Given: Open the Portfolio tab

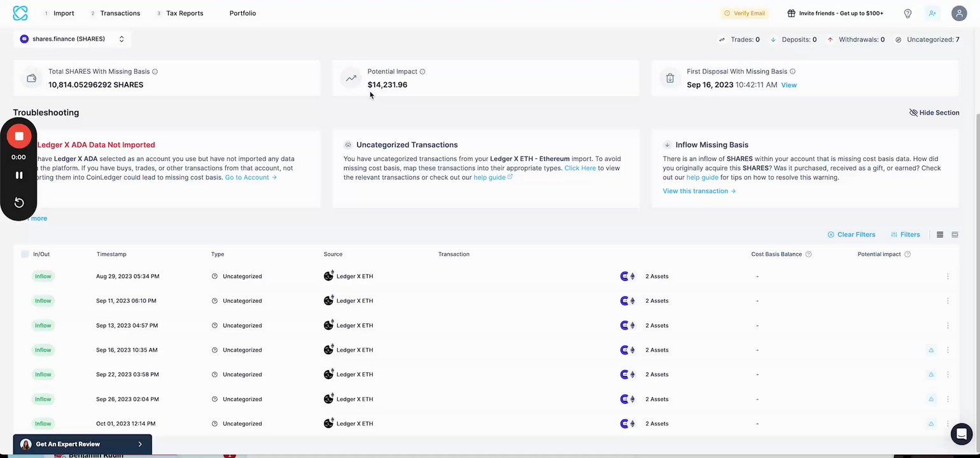Looking at the screenshot, I should [x=242, y=13].
